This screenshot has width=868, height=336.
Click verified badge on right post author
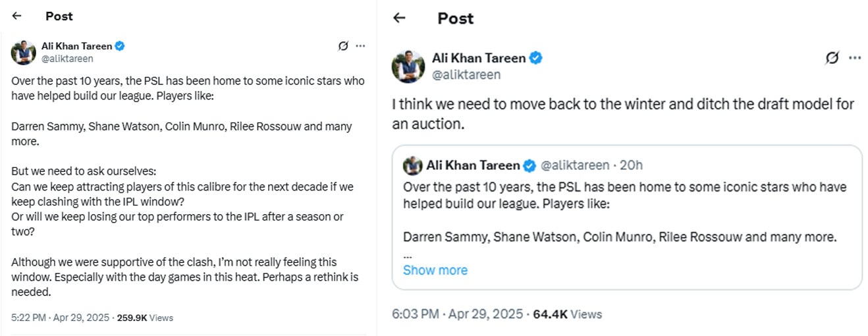pyautogui.click(x=536, y=58)
